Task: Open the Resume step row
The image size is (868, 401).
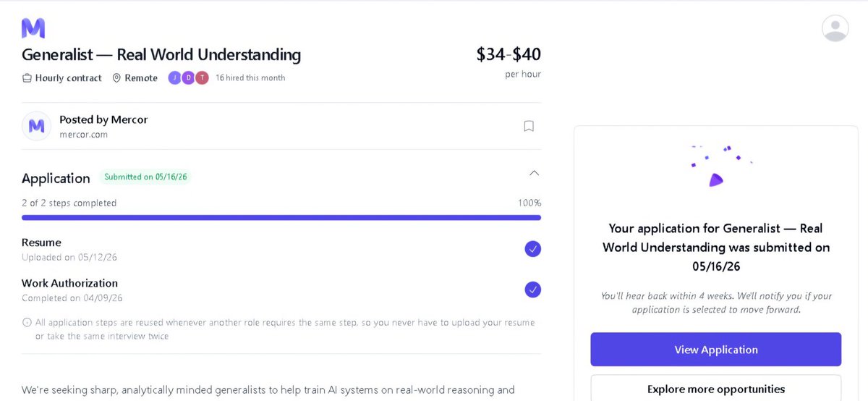Action: point(281,249)
